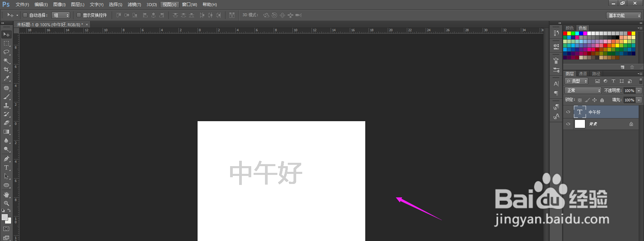Select the Eyedropper tool
This screenshot has height=241, width=644.
pos(6,78)
